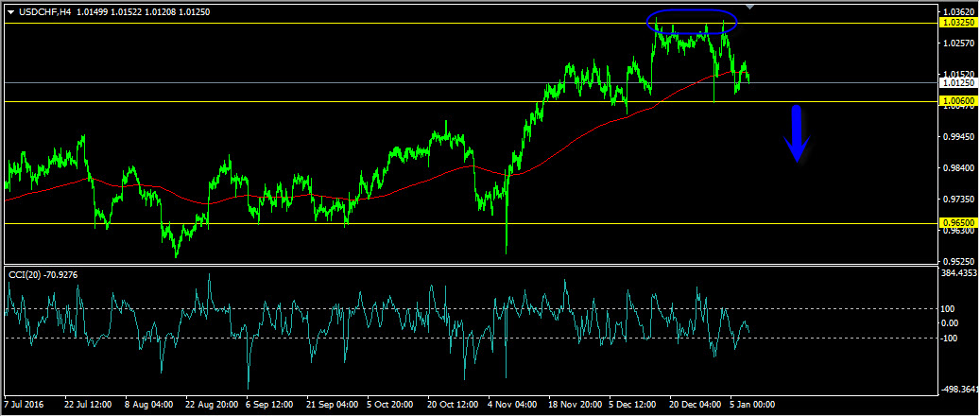Image resolution: width=980 pixels, height=417 pixels.
Task: Click the 384.4353 CCI scale value
Action: pos(959,273)
